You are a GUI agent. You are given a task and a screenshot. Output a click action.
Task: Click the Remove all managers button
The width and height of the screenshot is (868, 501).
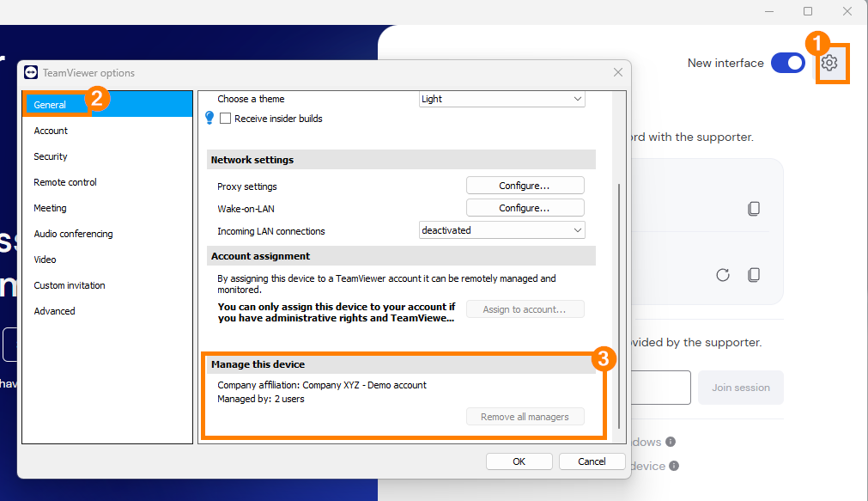coord(525,417)
